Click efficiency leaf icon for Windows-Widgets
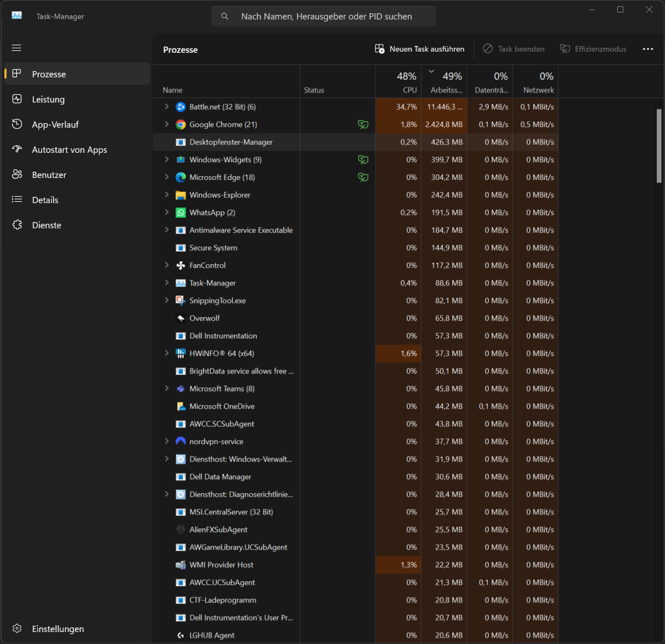This screenshot has height=644, width=665. [363, 160]
